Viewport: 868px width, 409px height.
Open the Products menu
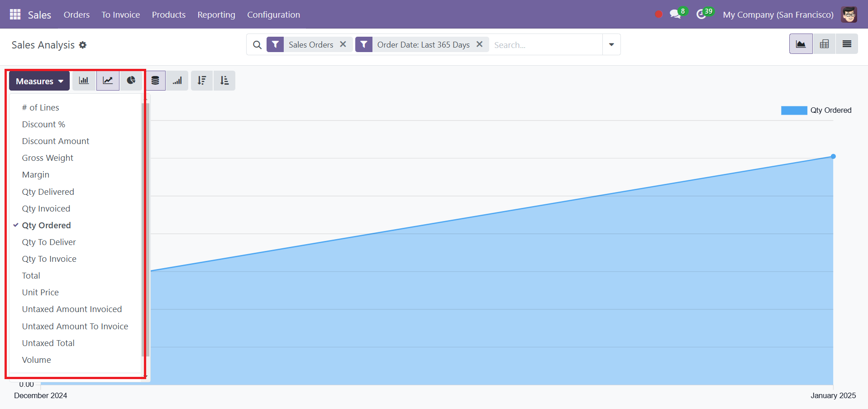[x=169, y=14]
